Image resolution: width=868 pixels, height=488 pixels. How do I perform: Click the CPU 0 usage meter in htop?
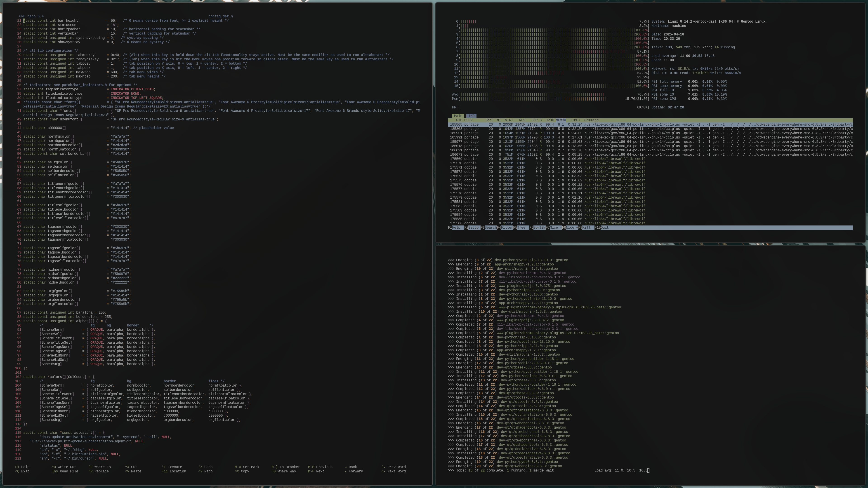552,21
